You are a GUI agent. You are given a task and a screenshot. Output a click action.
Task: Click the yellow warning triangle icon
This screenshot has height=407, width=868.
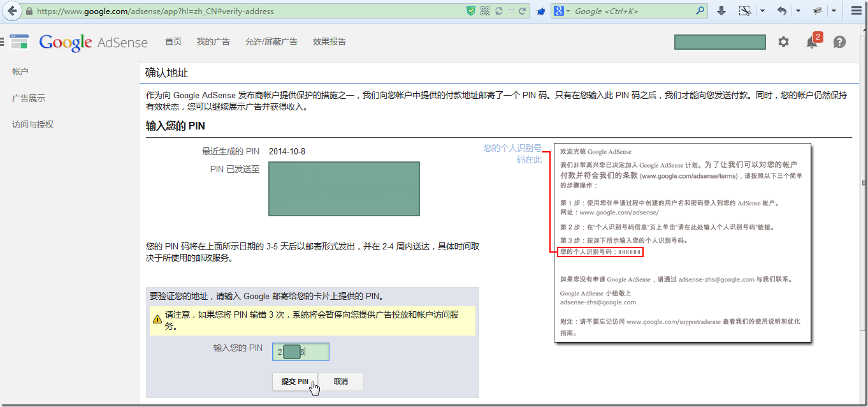click(157, 319)
